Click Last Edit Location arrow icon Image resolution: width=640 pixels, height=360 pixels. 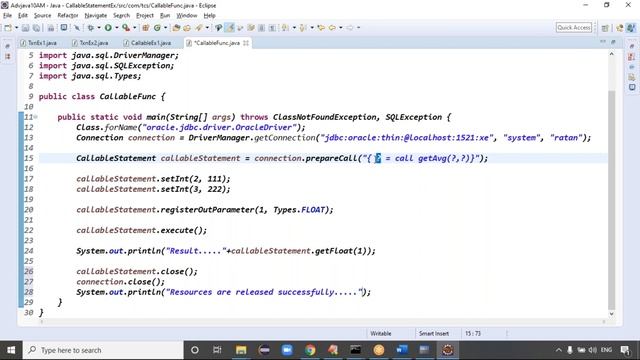pyautogui.click(x=321, y=28)
